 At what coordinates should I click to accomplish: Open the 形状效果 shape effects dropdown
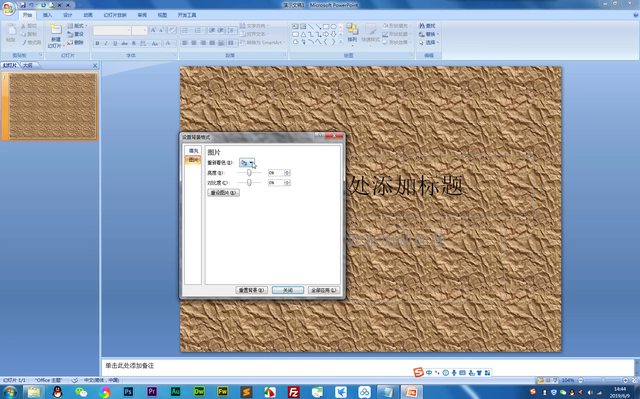click(397, 42)
